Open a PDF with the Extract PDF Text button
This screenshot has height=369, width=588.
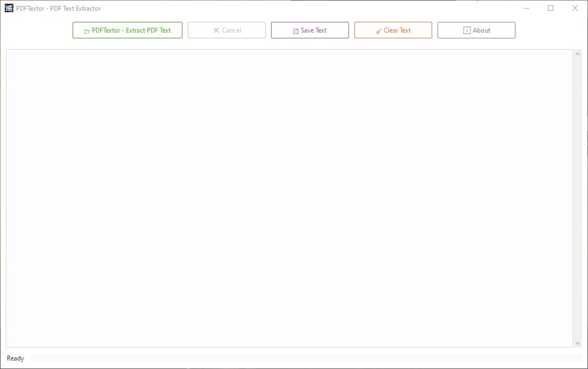[x=127, y=30]
